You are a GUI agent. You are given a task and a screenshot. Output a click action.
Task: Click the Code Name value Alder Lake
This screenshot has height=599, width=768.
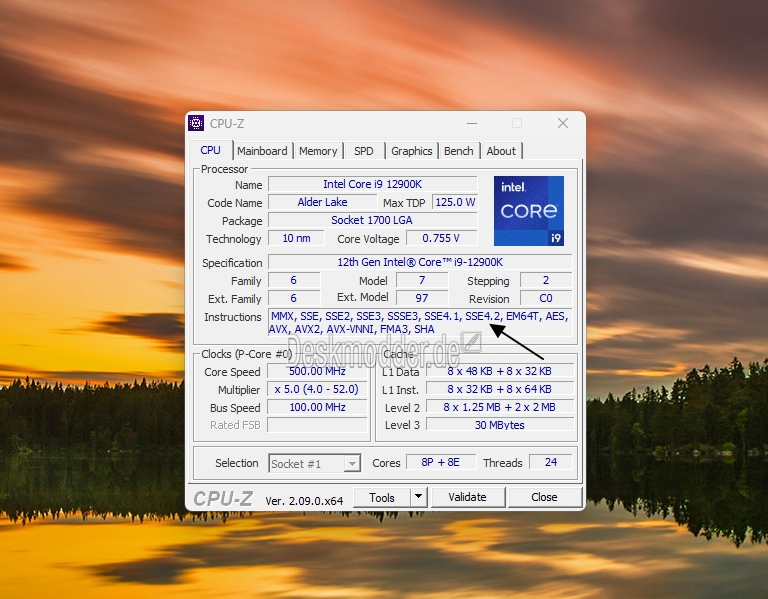point(322,202)
